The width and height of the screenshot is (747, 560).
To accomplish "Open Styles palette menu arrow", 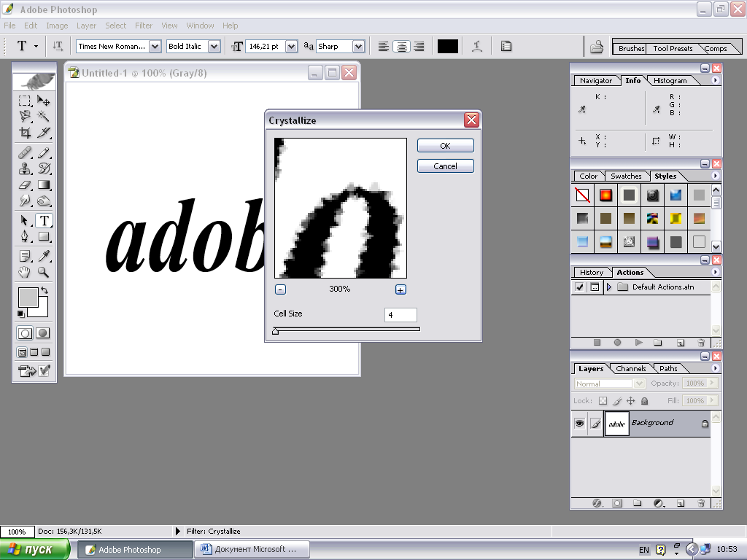I will pos(715,176).
